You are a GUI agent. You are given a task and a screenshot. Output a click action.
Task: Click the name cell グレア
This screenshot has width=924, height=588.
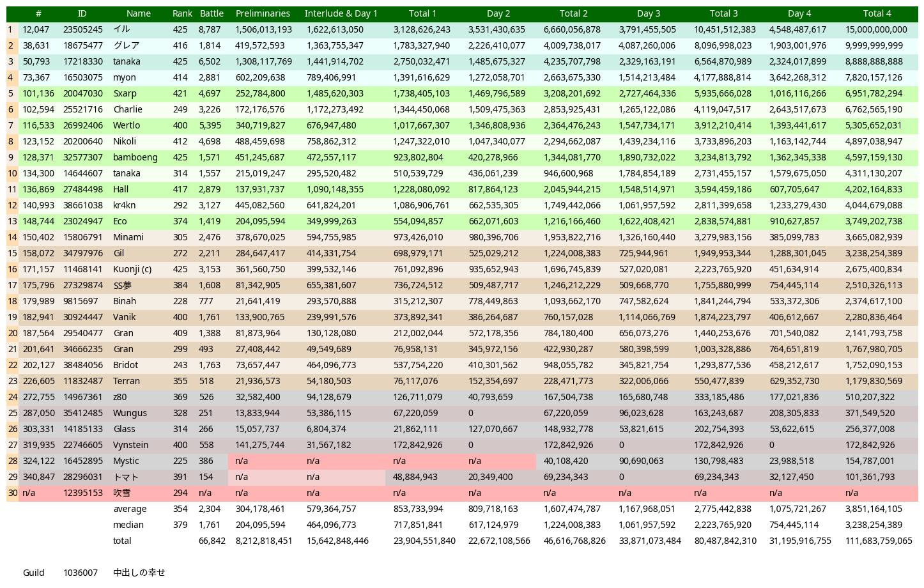point(126,45)
